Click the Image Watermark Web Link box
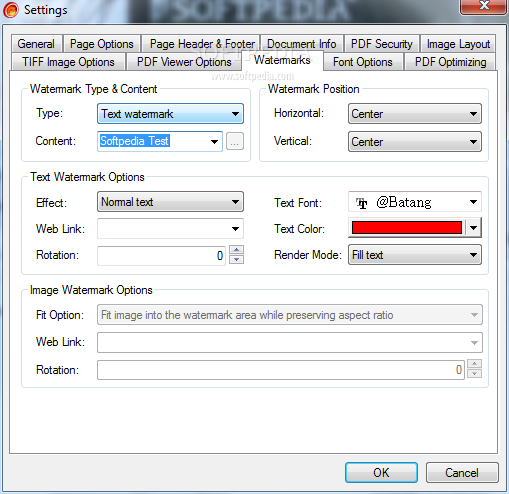This screenshot has width=509, height=494. point(290,342)
